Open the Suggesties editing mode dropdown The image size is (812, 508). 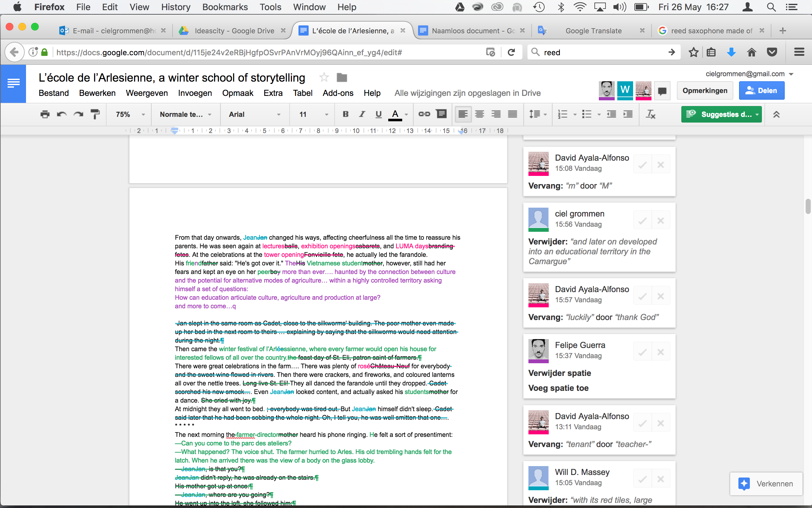coord(721,114)
